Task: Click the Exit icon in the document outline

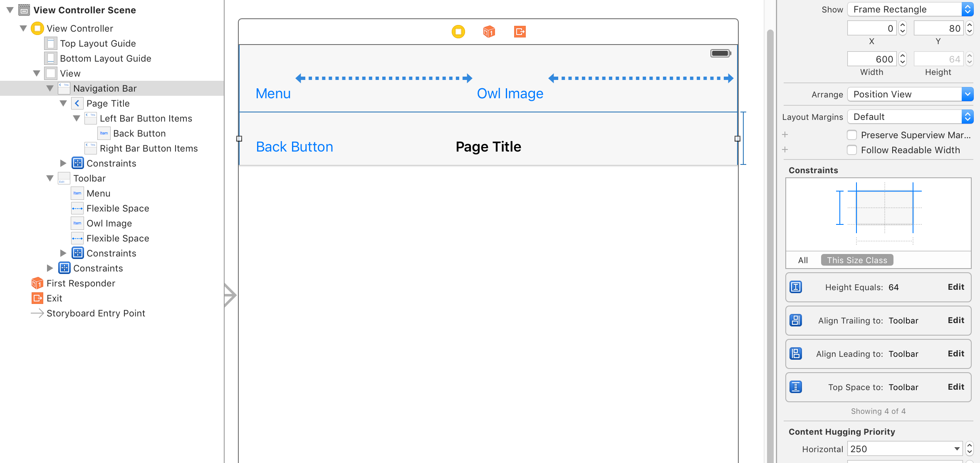Action: [x=37, y=298]
